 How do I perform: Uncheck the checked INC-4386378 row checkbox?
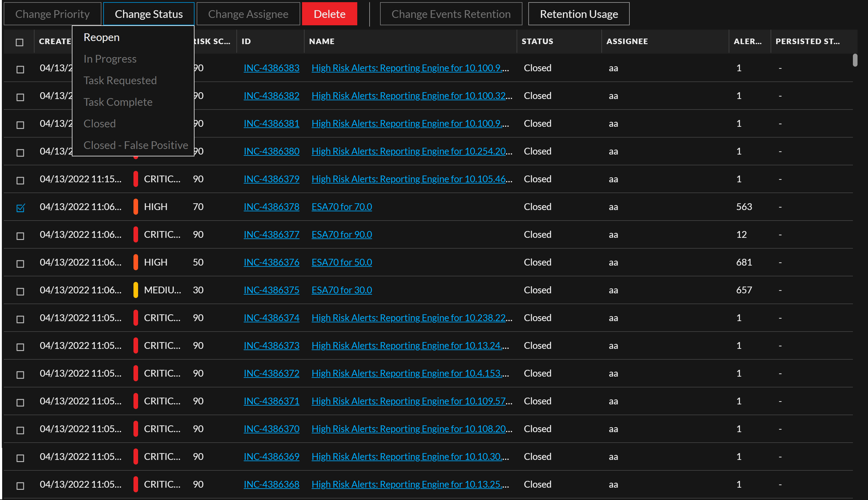[x=20, y=208]
